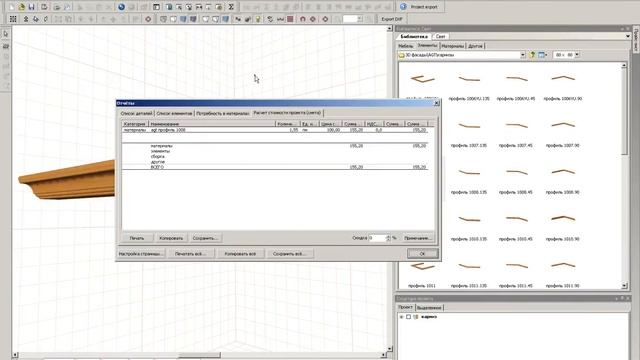Switch to the Свет panel tab
The height and width of the screenshot is (360, 640).
(440, 37)
